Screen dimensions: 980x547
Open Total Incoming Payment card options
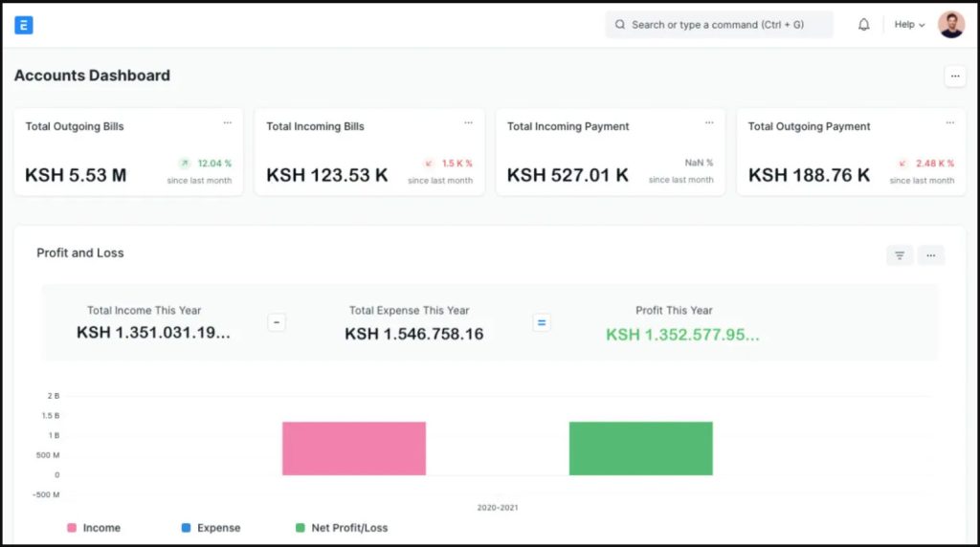pyautogui.click(x=709, y=122)
